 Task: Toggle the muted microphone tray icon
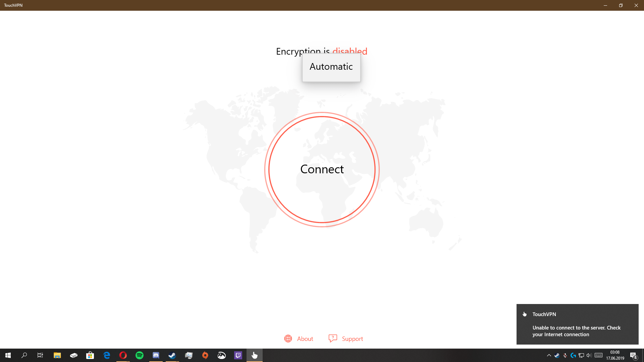565,355
